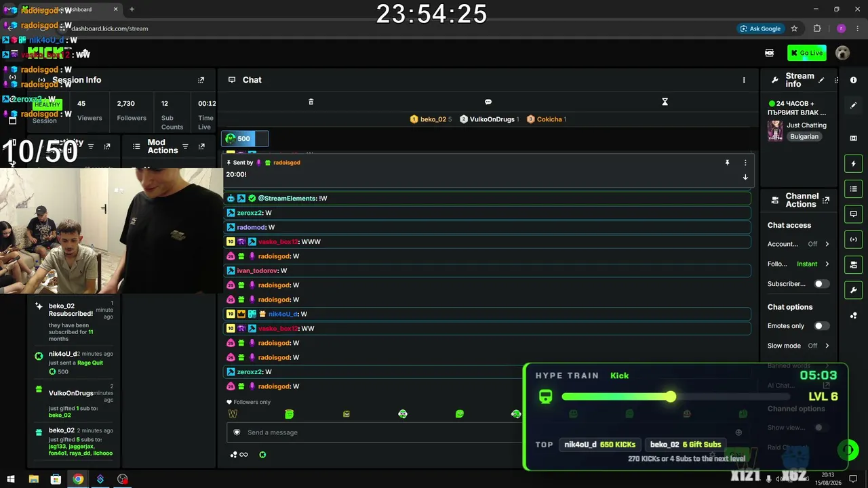The image size is (868, 488).
Task: Open top gifter VulkoOnDrugs profile
Action: (490, 119)
